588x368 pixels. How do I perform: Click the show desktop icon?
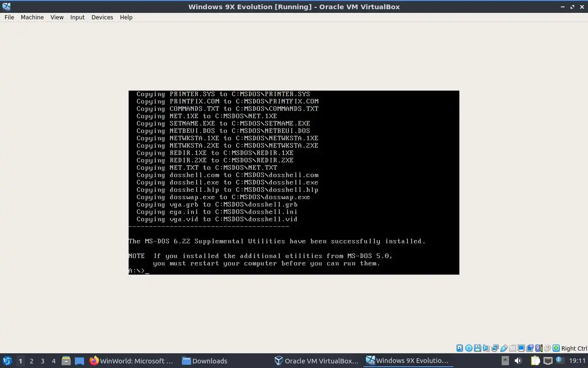[x=79, y=361]
